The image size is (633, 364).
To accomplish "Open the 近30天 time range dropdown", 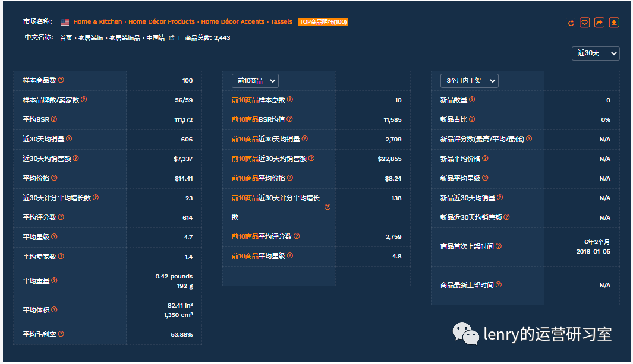I will 595,53.
